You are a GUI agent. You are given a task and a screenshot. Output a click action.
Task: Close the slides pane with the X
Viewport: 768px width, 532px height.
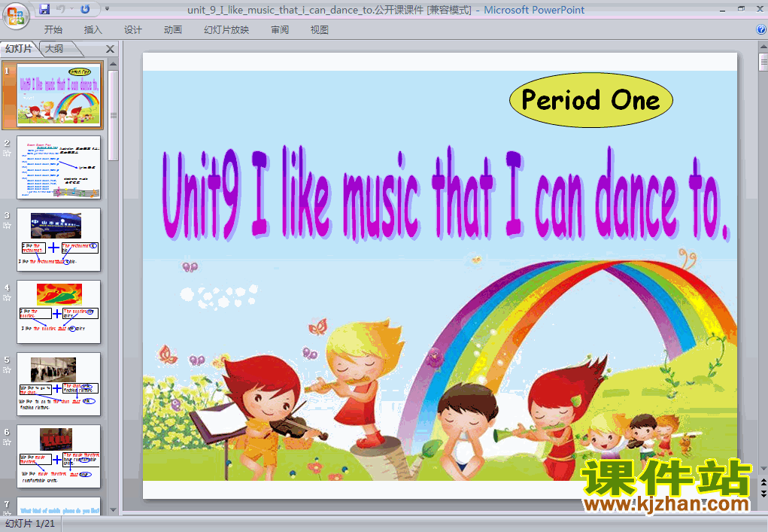click(111, 49)
